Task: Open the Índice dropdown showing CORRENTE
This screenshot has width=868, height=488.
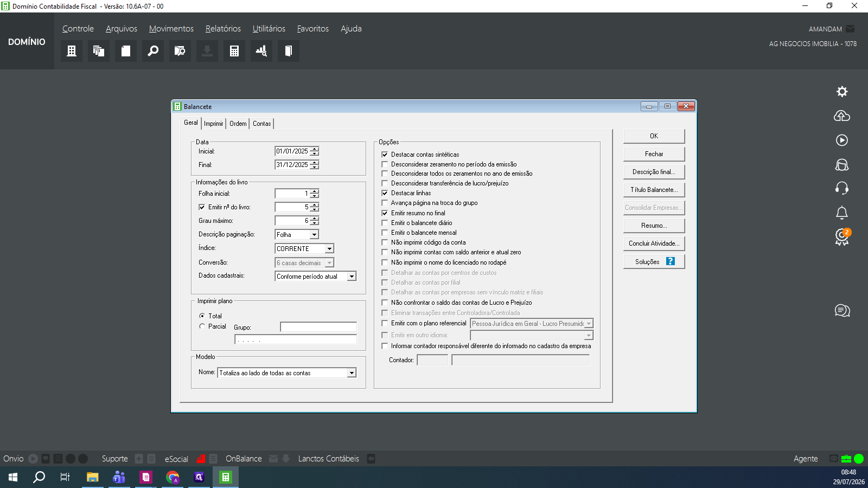Action: (x=329, y=249)
